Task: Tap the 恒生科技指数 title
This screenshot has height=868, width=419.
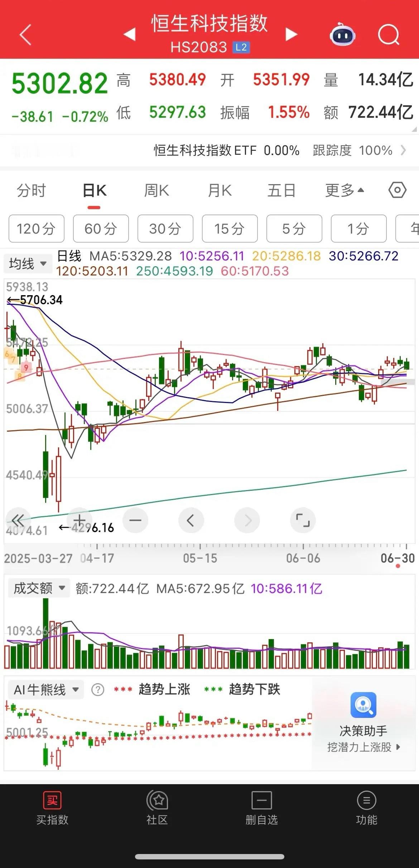Action: click(x=209, y=24)
